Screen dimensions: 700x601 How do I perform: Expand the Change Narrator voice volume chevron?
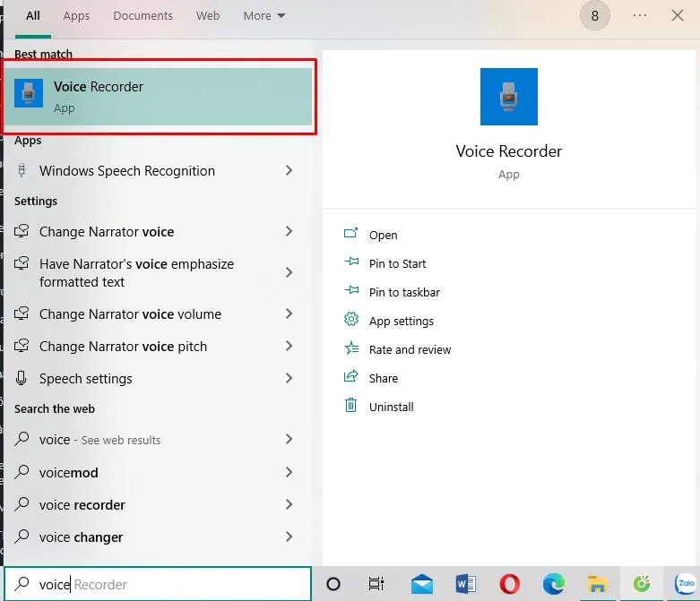click(289, 313)
